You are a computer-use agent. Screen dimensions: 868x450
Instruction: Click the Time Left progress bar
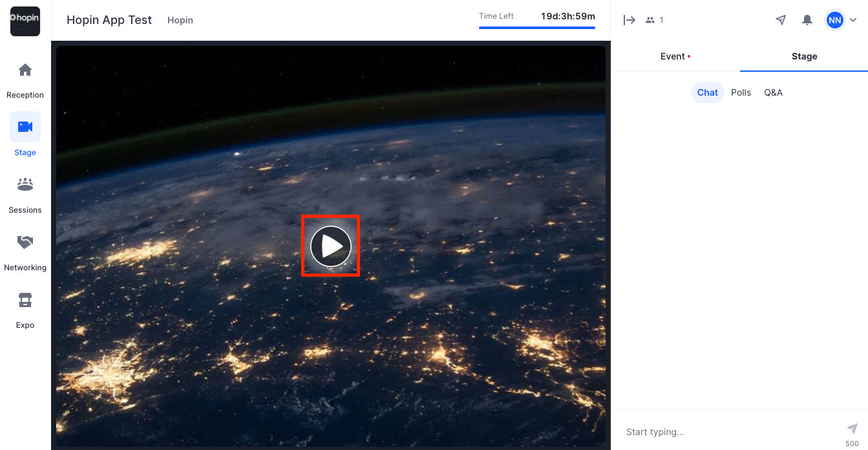[x=537, y=28]
